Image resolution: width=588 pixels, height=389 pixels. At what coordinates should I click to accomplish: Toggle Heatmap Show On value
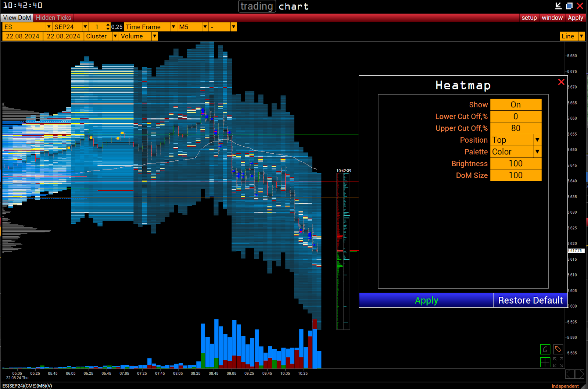pyautogui.click(x=516, y=105)
